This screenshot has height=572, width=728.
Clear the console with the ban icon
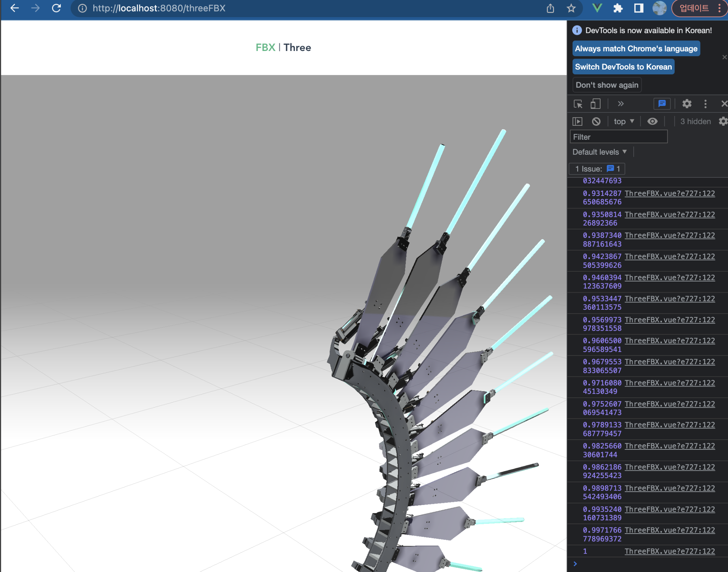[596, 122]
